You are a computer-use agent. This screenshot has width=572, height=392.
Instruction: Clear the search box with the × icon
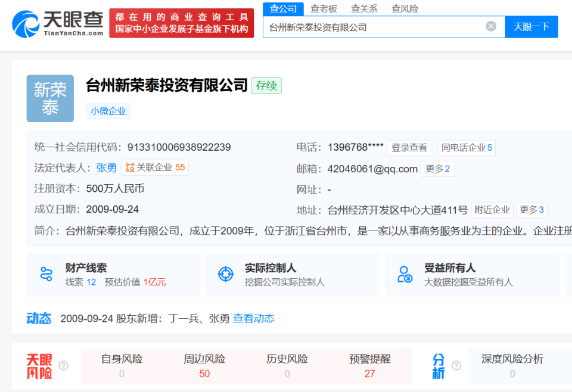pyautogui.click(x=490, y=26)
